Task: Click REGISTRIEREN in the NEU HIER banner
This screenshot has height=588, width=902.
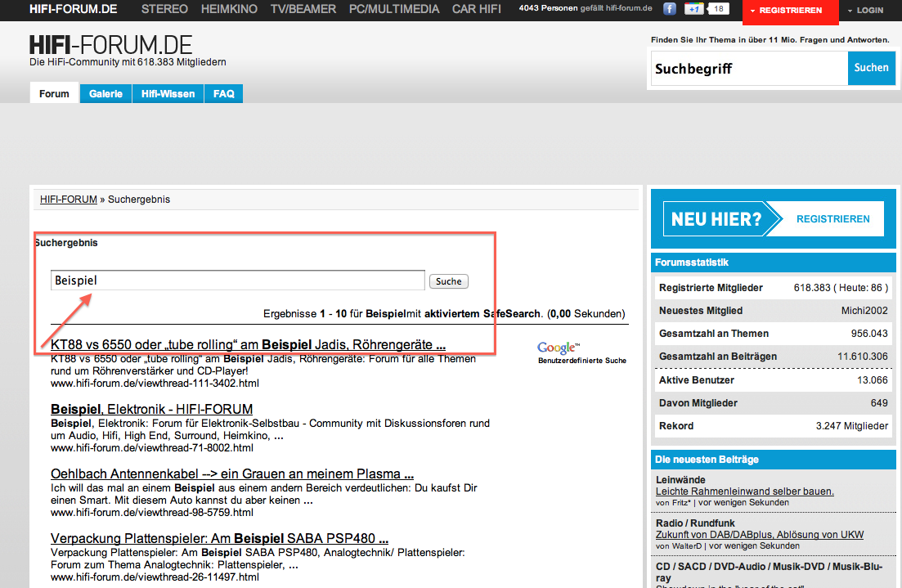Action: (833, 219)
